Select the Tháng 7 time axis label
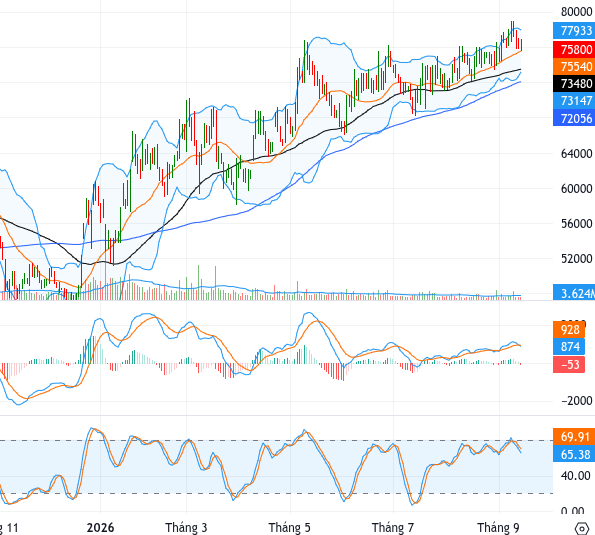This screenshot has width=595, height=535. [393, 528]
